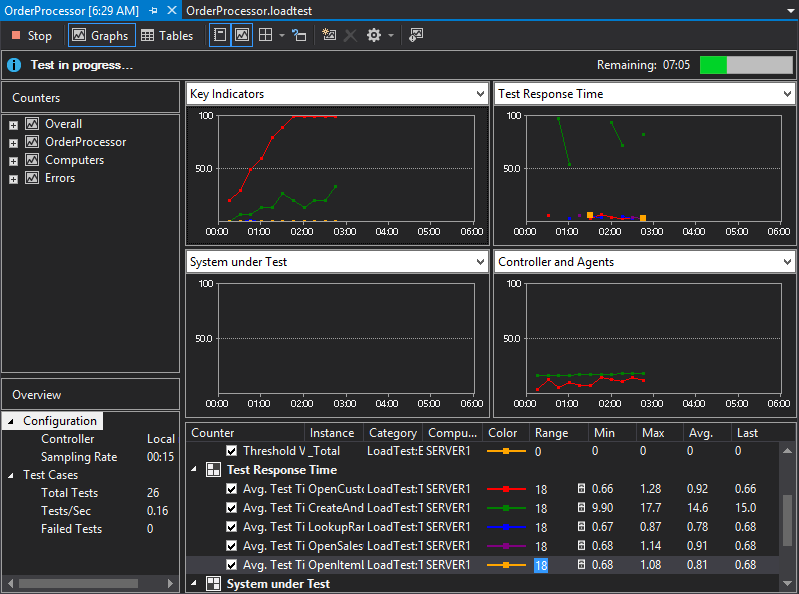Image resolution: width=799 pixels, height=594 pixels.
Task: Stop the running load test
Action: 30,36
